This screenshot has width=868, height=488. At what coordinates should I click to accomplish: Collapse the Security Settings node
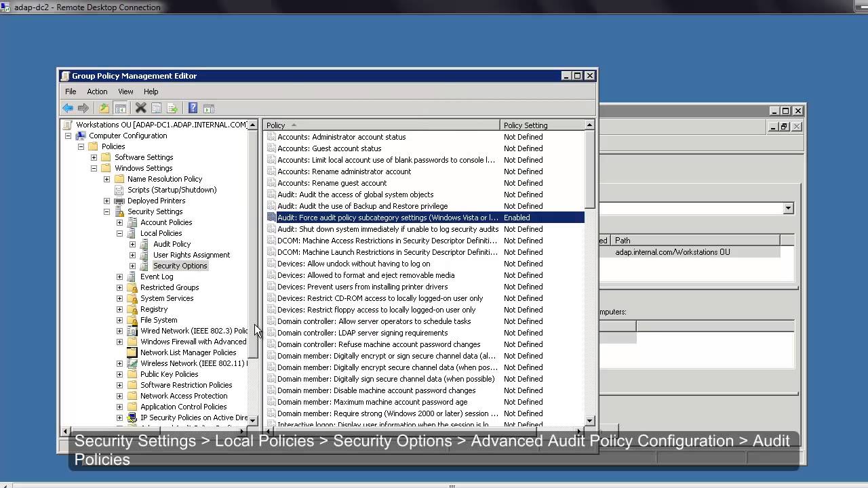point(106,211)
